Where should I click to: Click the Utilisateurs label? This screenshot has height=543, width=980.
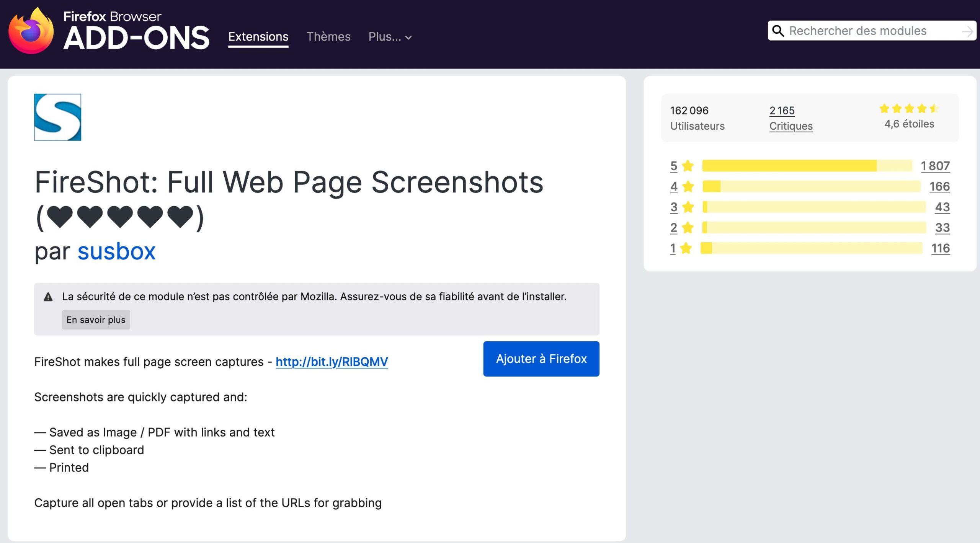(697, 126)
